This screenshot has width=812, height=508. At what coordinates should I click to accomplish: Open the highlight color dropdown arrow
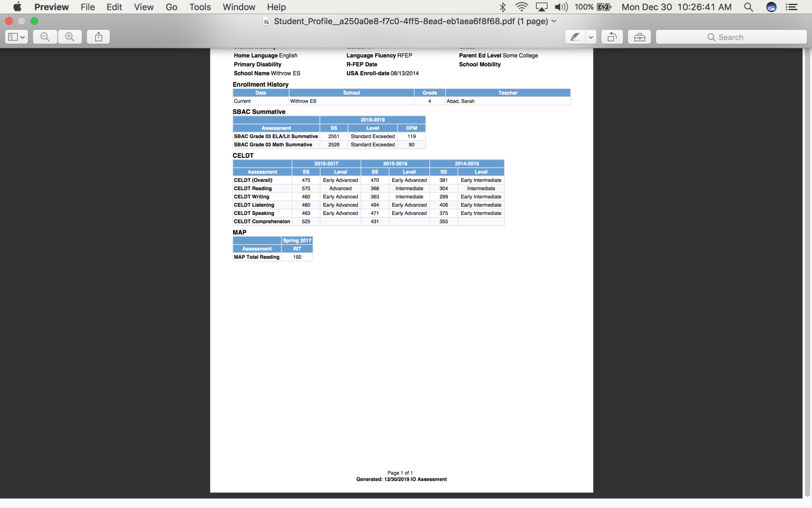point(591,37)
